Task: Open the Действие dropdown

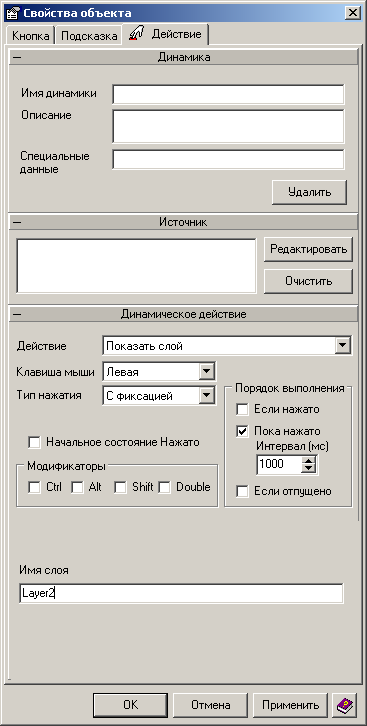Action: 343,345
